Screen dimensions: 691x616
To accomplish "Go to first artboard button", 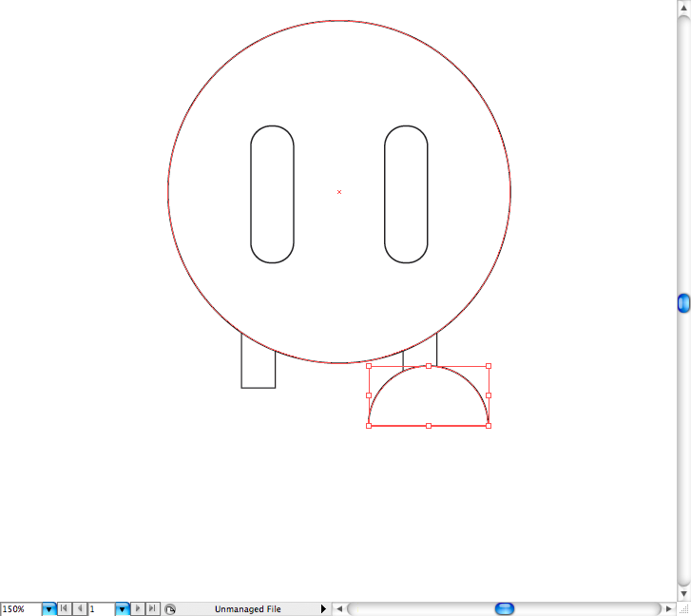I will click(65, 608).
